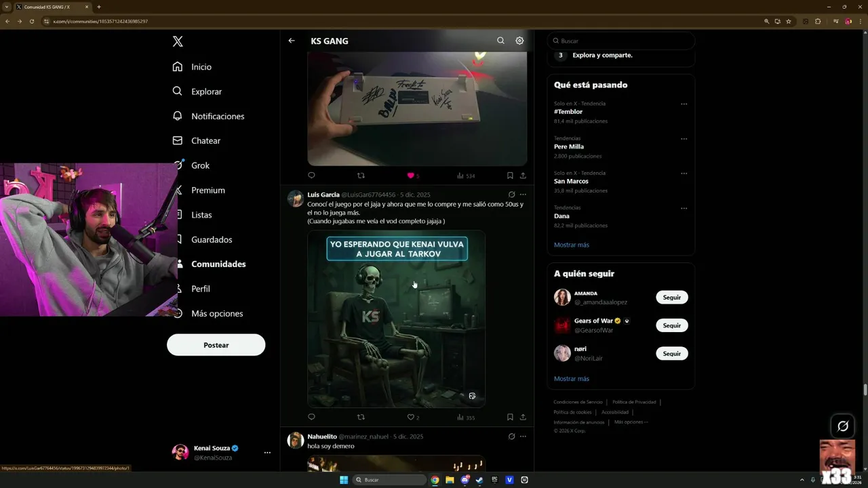The image size is (868, 488).
Task: Open Premium page
Action: point(208,190)
